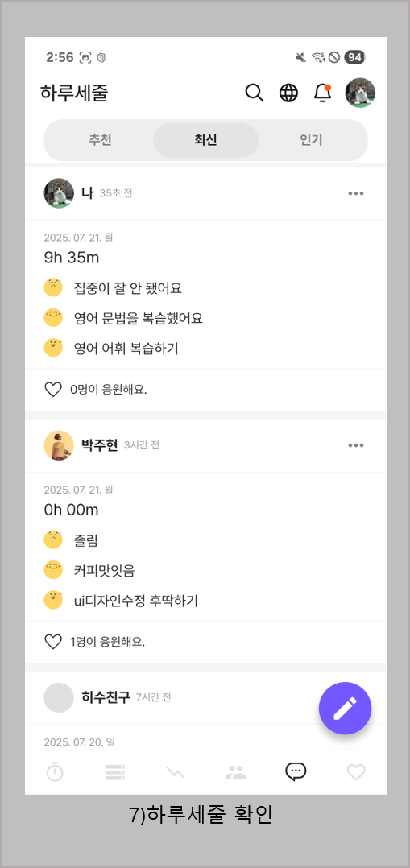Open the timer tab in bottom bar
This screenshot has width=410, height=868.
55,771
